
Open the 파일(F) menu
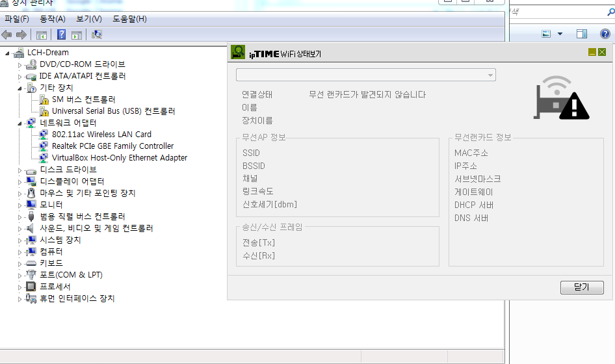coord(17,19)
